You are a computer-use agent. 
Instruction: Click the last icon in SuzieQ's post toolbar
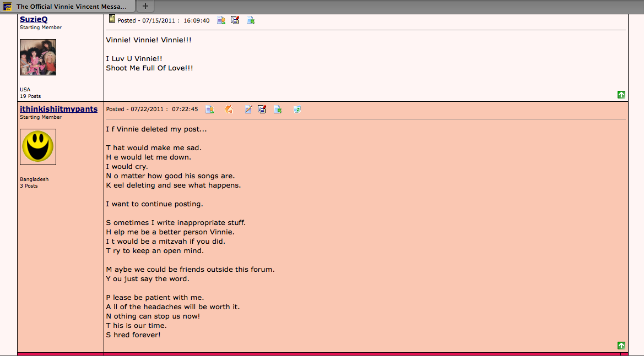tap(251, 20)
